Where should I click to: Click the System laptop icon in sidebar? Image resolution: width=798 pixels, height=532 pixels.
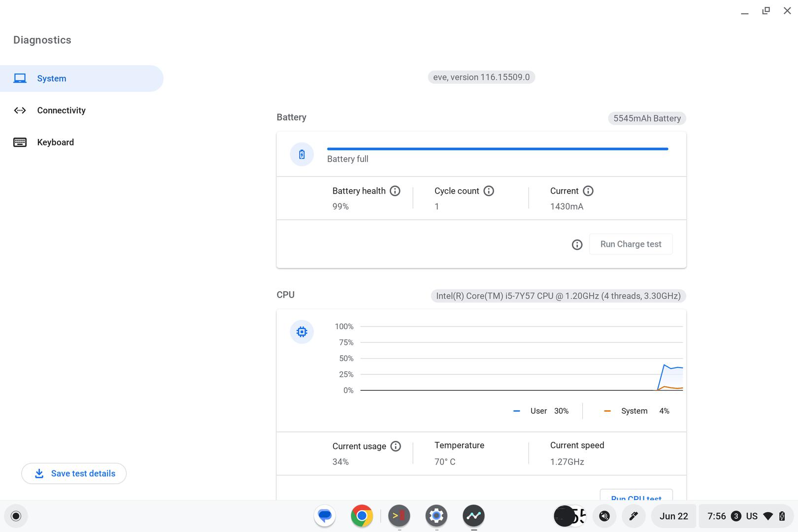pos(20,78)
